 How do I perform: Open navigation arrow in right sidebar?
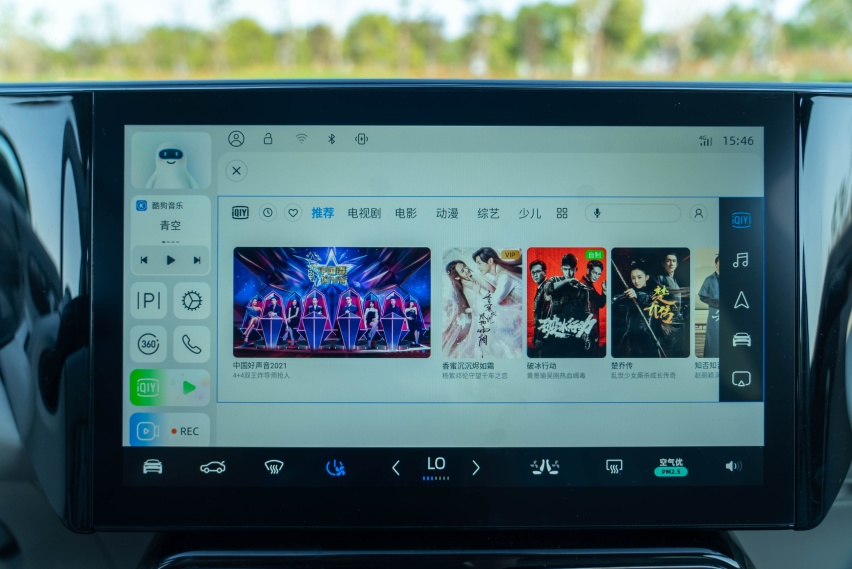[x=742, y=300]
